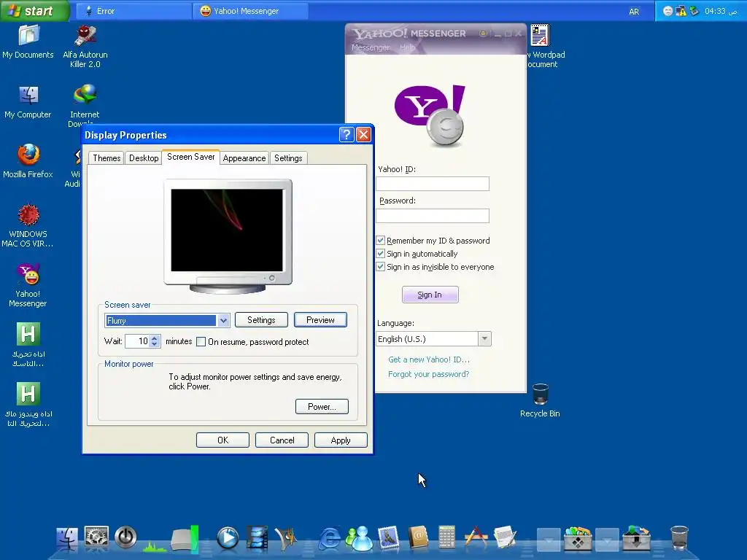Toggle On resume, password protect checkbox

(x=201, y=342)
